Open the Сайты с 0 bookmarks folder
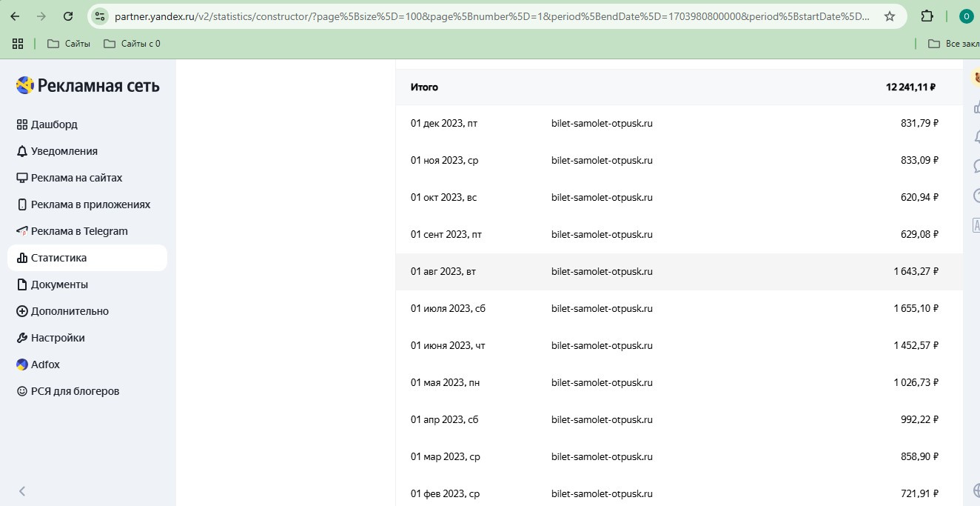The image size is (980, 506). [x=132, y=44]
